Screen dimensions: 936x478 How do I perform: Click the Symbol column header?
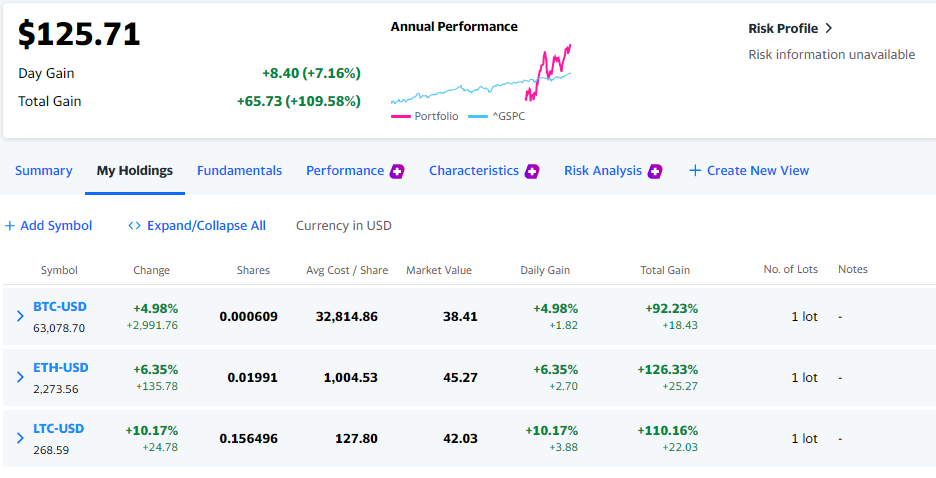59,270
